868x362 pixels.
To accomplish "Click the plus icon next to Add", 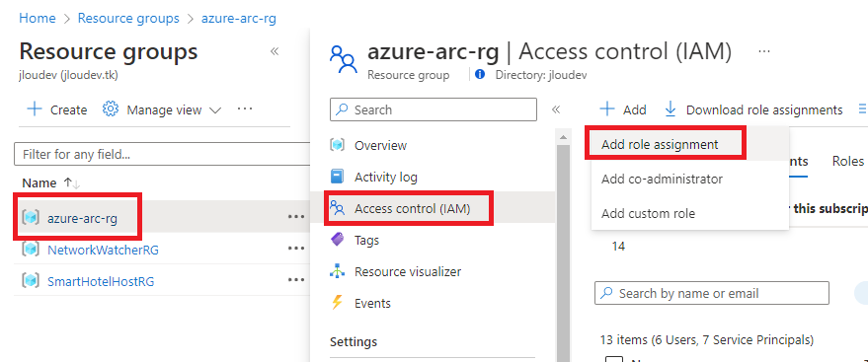I will 607,109.
